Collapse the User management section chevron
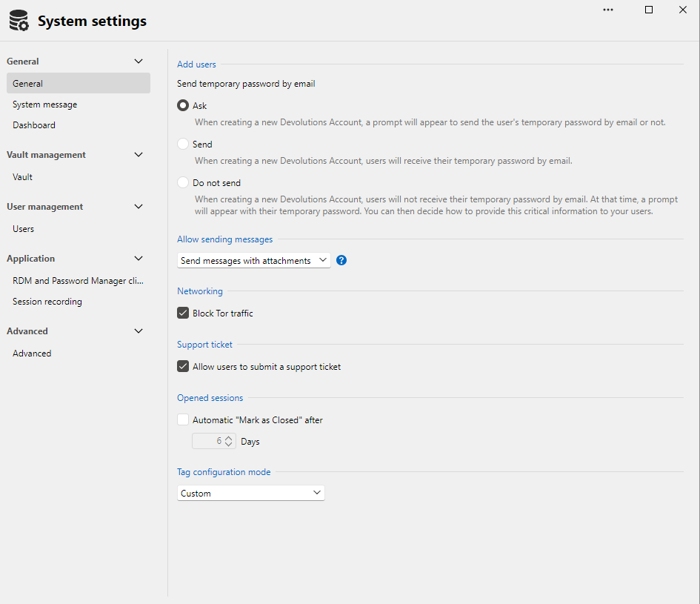The image size is (700, 604). coord(139,206)
